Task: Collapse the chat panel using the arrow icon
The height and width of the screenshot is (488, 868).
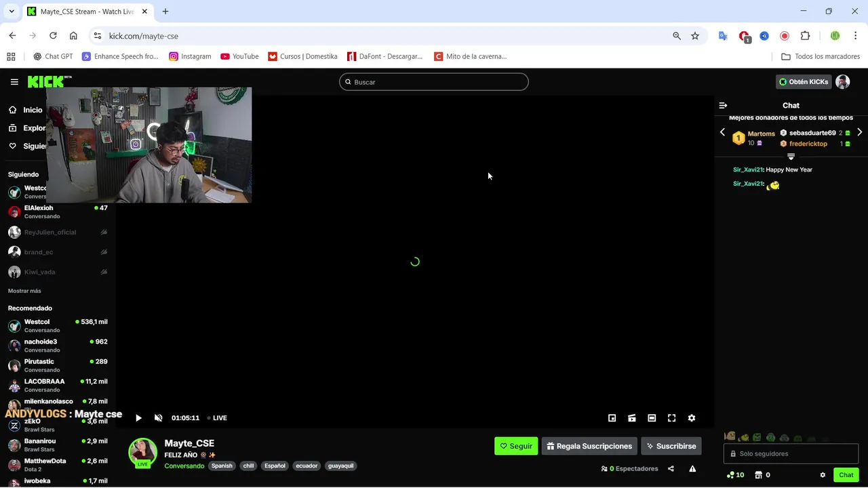Action: 723,105
